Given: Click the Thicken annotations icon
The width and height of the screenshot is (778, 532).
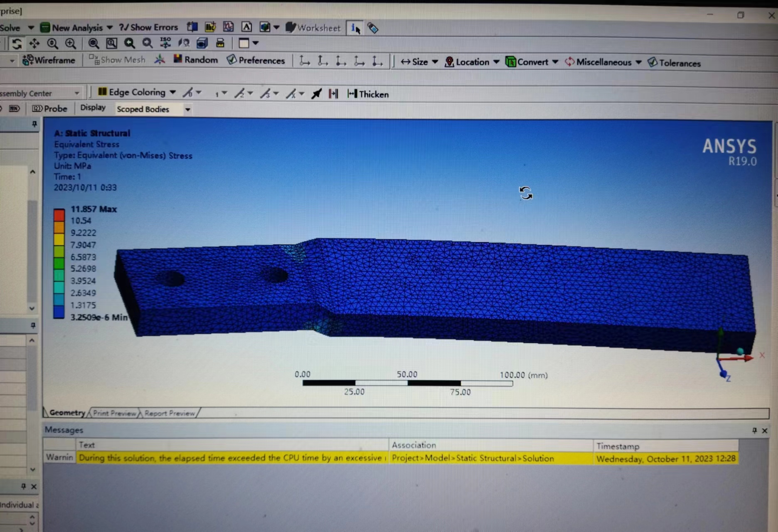Looking at the screenshot, I should (368, 94).
